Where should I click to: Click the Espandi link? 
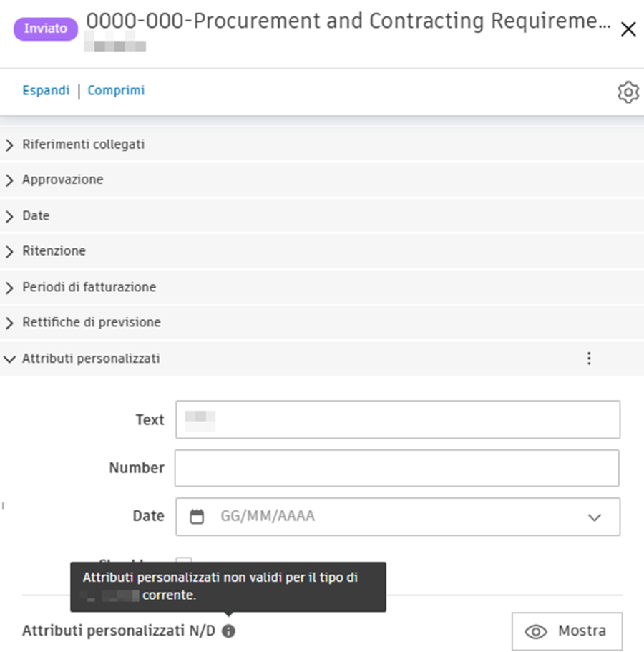[45, 91]
